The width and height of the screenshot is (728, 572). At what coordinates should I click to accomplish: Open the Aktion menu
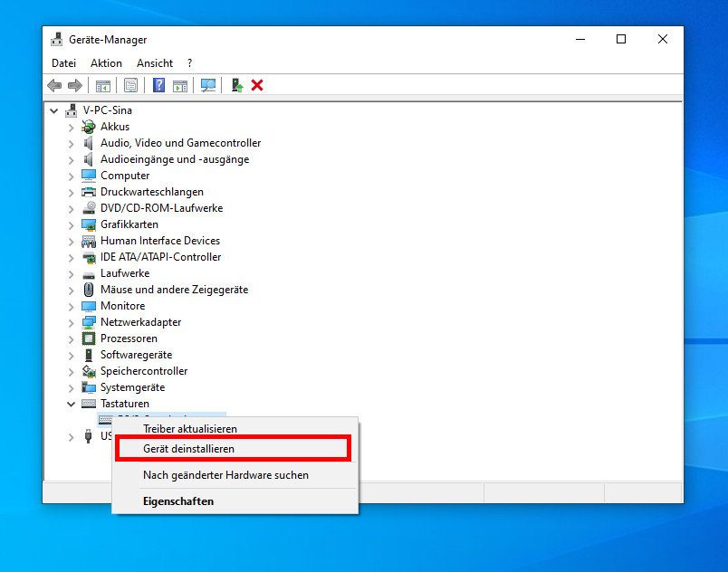coord(106,63)
